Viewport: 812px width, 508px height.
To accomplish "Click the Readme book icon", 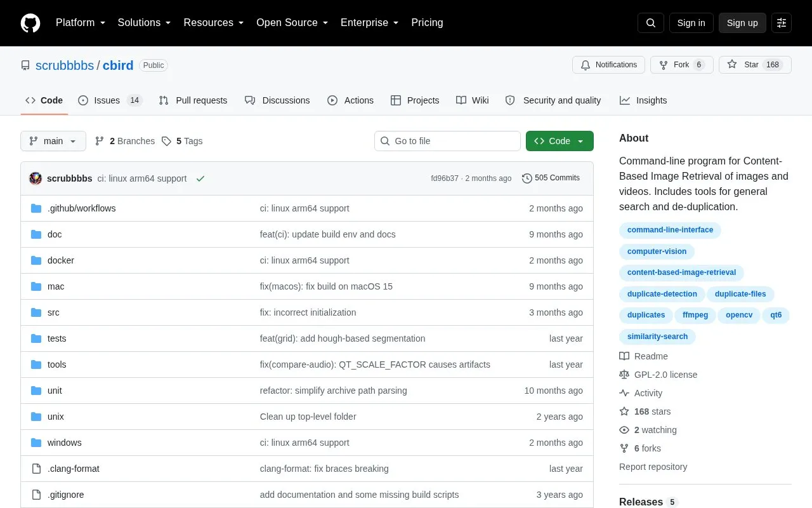I will coord(624,356).
